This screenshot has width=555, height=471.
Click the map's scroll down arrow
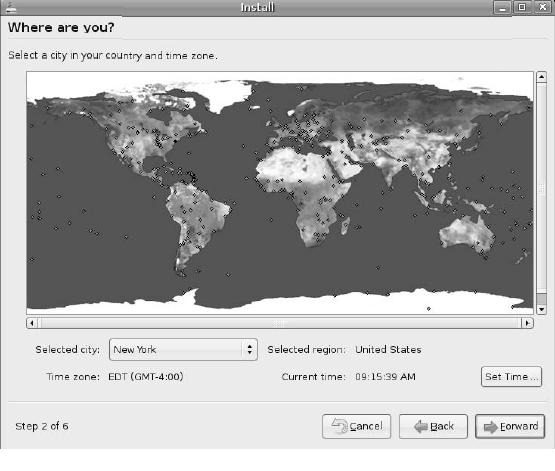(x=541, y=309)
